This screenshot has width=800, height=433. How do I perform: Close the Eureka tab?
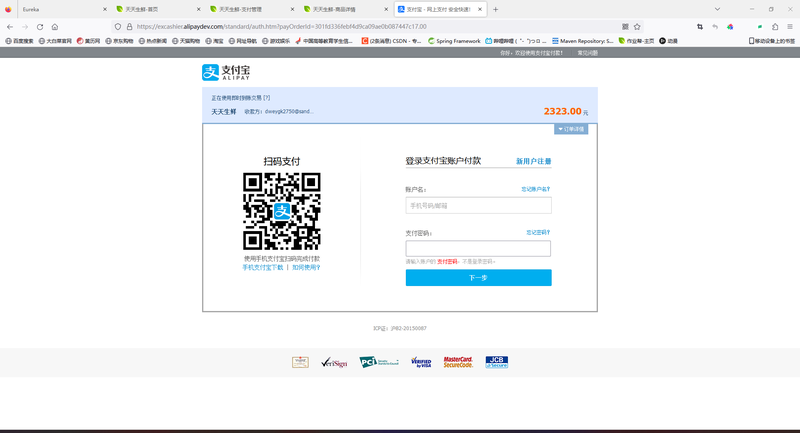[105, 9]
